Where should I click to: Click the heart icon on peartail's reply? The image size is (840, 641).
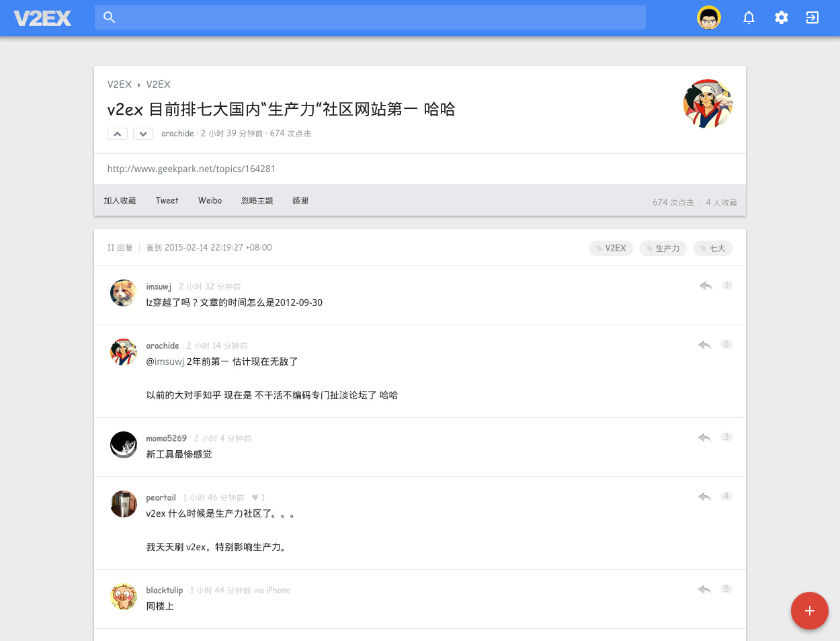tap(255, 498)
